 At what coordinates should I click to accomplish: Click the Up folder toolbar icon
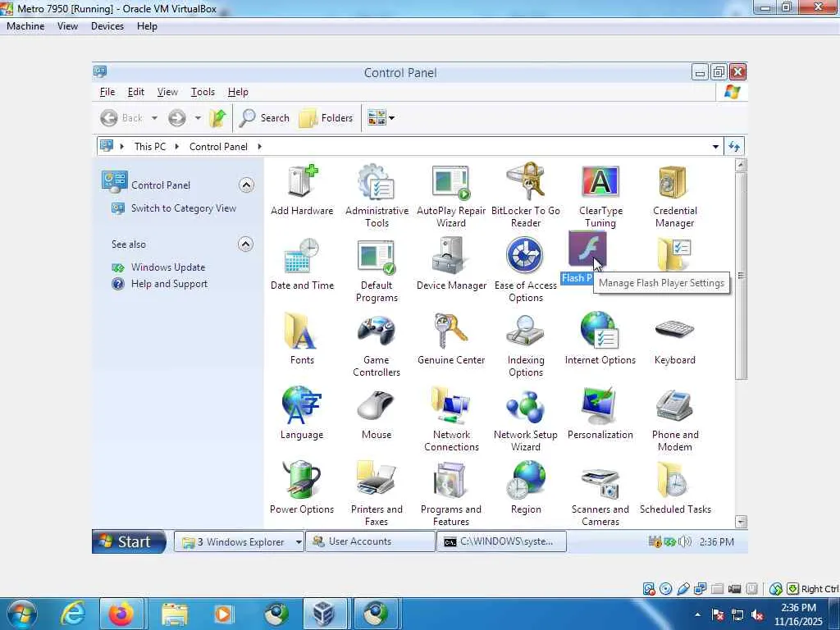[x=217, y=118]
